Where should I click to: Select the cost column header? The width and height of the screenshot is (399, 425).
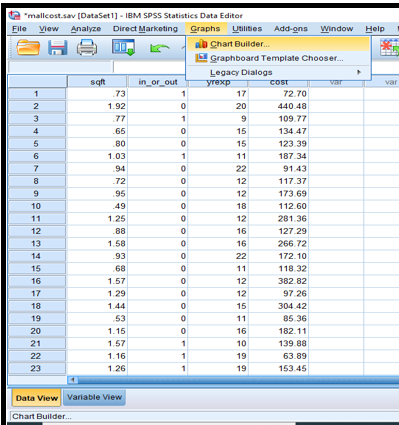279,83
